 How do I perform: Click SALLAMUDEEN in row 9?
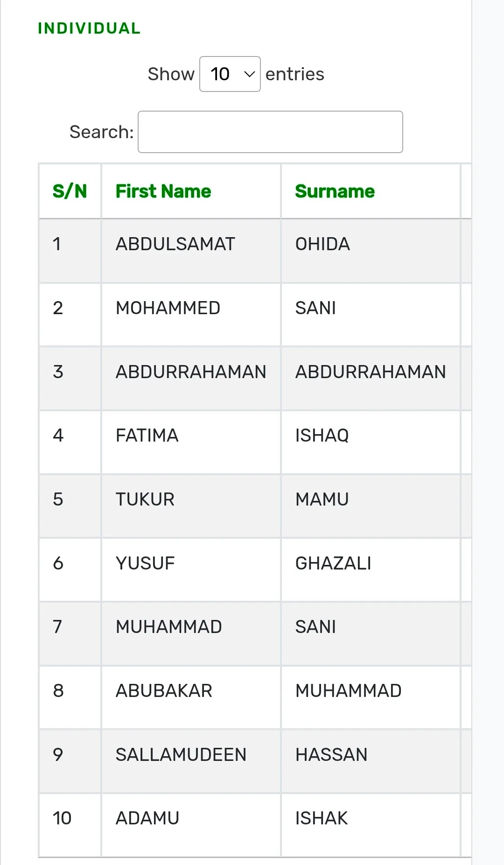181,755
